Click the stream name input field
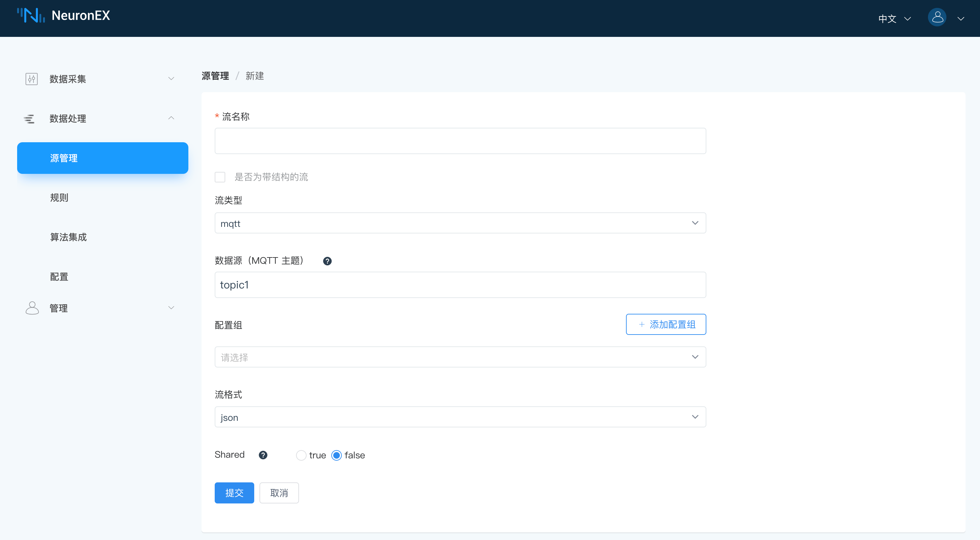 [x=460, y=141]
